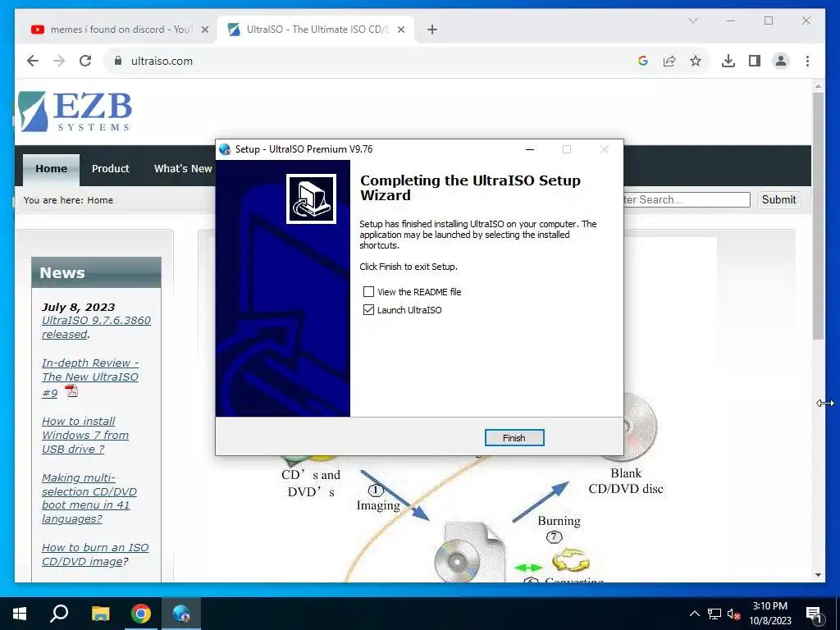Click the scrollbar up arrow
The width and height of the screenshot is (840, 630).
pos(818,85)
